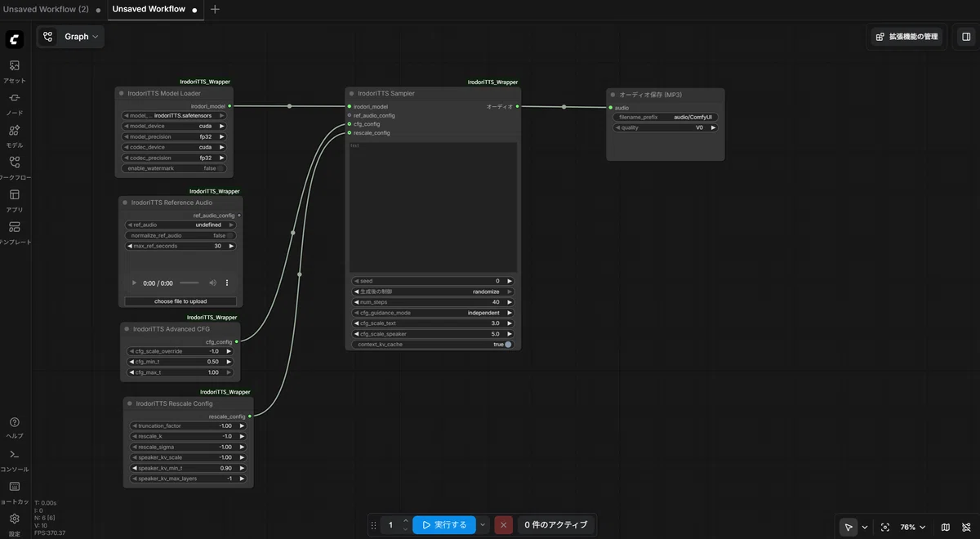Toggle link visibility icon in bottom-right

(x=966, y=528)
